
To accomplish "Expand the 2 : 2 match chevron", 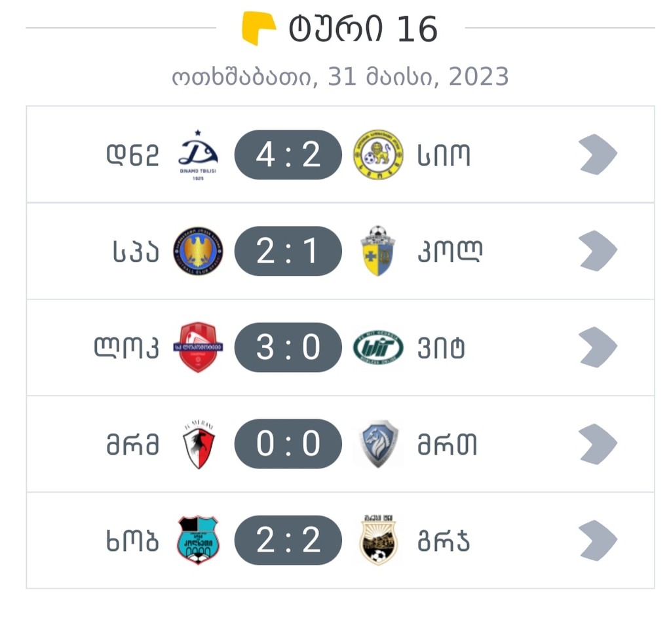I will [x=598, y=540].
